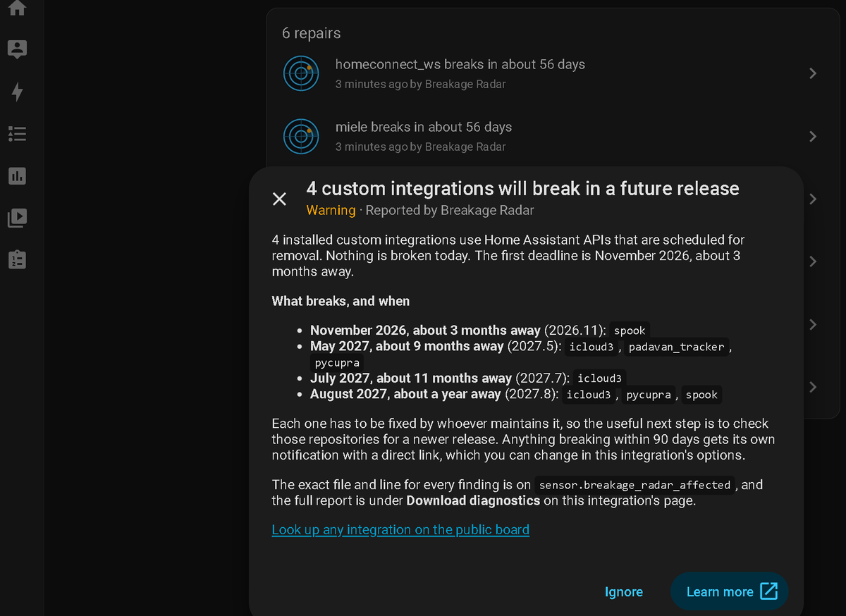This screenshot has width=846, height=616.
Task: Click the 'pycupra' tag in August 2027 line
Action: tap(649, 395)
